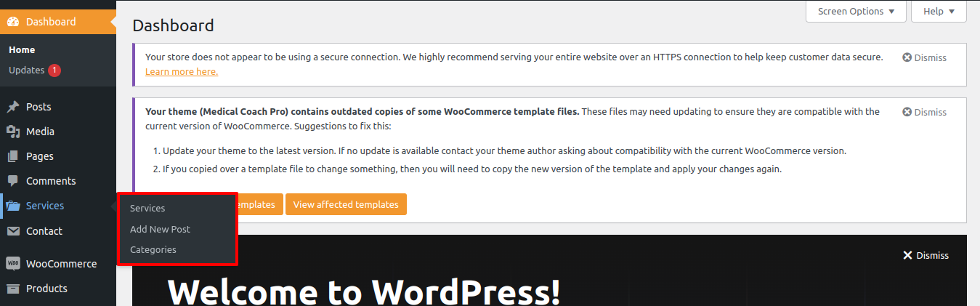Click the WooCommerce logo icon
This screenshot has height=306, width=980.
pos(13,264)
